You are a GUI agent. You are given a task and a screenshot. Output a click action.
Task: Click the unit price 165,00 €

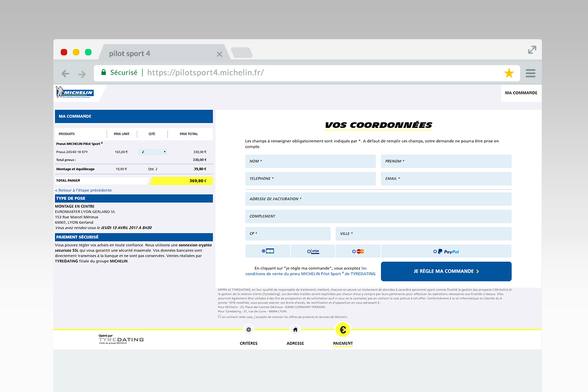coord(121,152)
